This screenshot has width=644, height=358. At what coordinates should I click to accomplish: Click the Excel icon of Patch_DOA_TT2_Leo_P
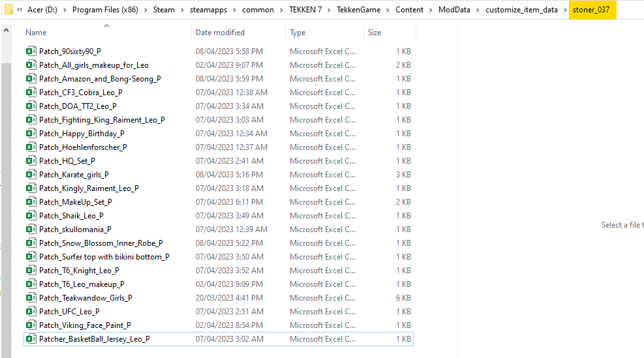click(x=31, y=106)
